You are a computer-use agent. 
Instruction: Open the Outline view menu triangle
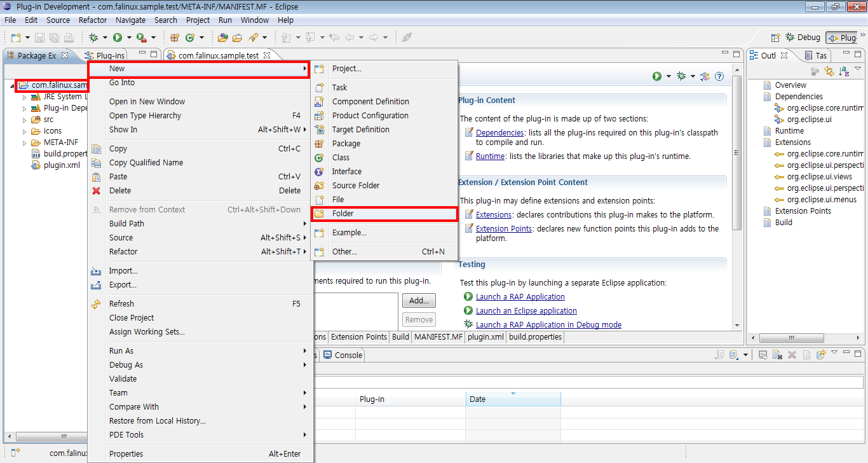click(858, 69)
